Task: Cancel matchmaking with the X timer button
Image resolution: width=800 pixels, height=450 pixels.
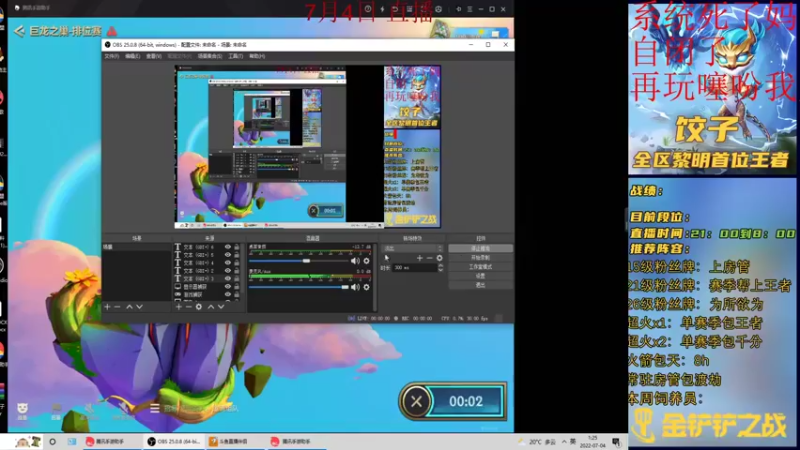Action: pos(416,402)
